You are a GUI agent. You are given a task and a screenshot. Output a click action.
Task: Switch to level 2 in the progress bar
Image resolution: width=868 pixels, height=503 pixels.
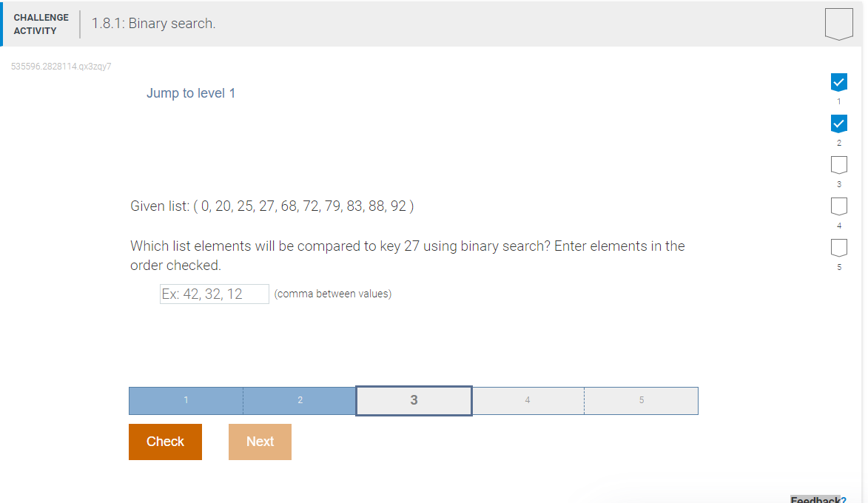(x=300, y=400)
